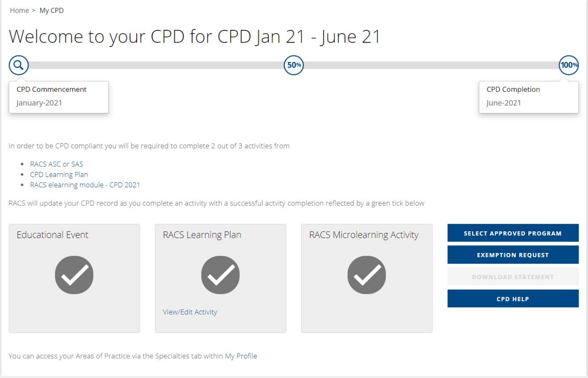Click the RACS Microlearning Activity tick icon
This screenshot has width=588, height=378.
[366, 275]
